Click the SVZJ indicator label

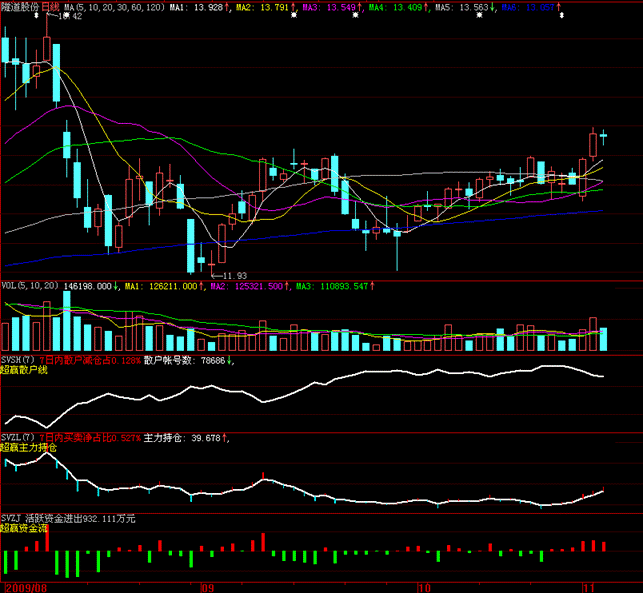coord(13,518)
